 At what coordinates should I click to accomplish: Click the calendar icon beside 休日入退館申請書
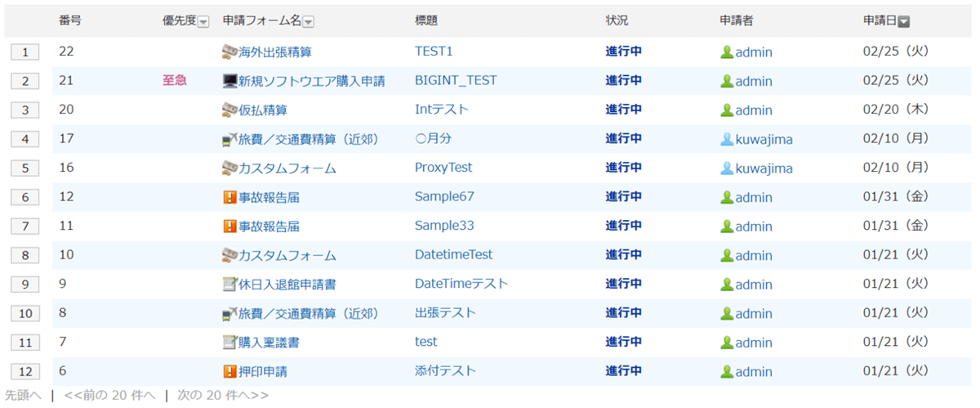pos(229,285)
